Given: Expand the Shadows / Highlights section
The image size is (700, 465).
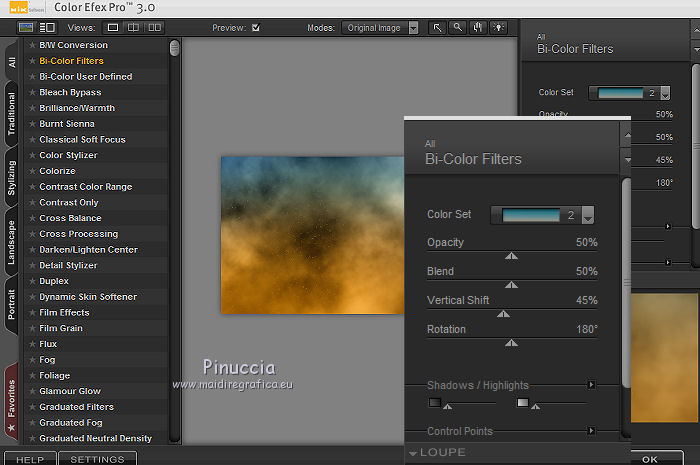Looking at the screenshot, I should click(x=591, y=385).
